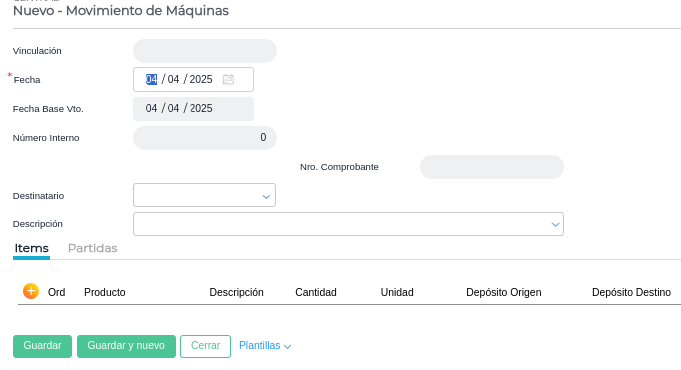
Task: Click the Destinatario label
Action: pyautogui.click(x=38, y=196)
